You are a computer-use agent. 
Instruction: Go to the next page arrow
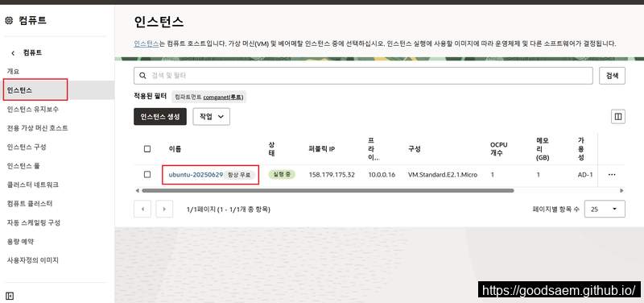pyautogui.click(x=164, y=209)
